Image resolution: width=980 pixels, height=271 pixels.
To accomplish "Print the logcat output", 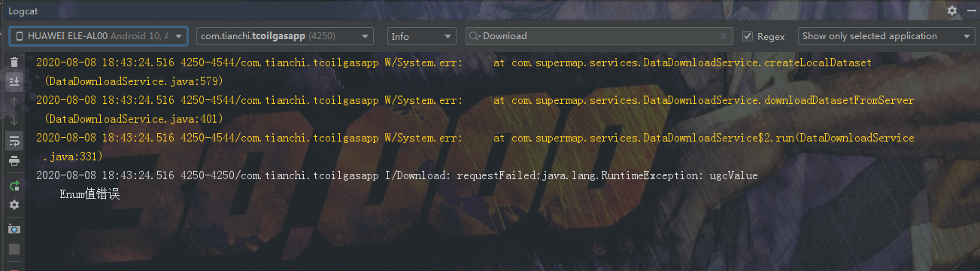I will pos(14,160).
